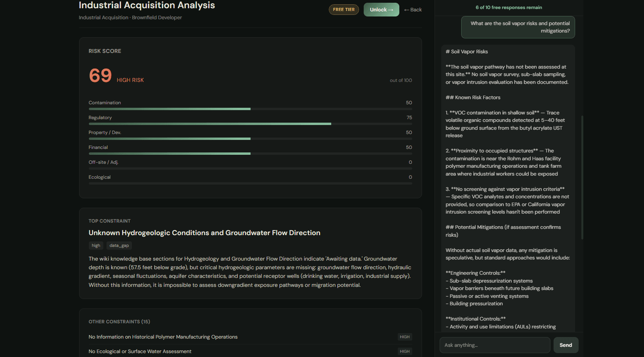This screenshot has height=357, width=644.
Task: Click the '6 of 10 free responses remain' notice
Action: point(509,7)
